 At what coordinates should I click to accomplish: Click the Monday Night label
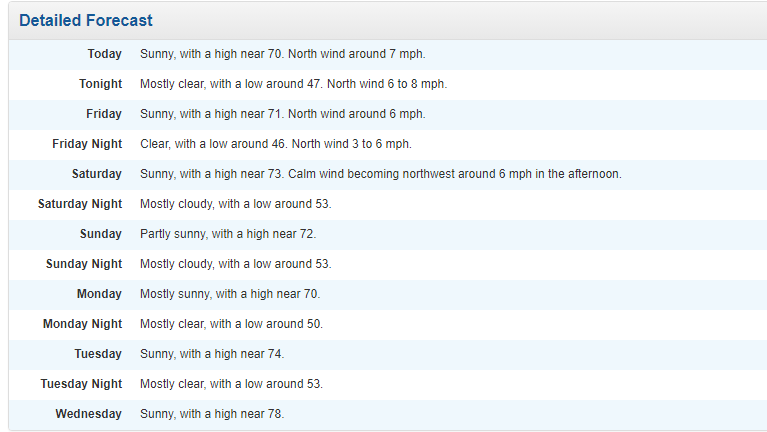click(x=82, y=324)
